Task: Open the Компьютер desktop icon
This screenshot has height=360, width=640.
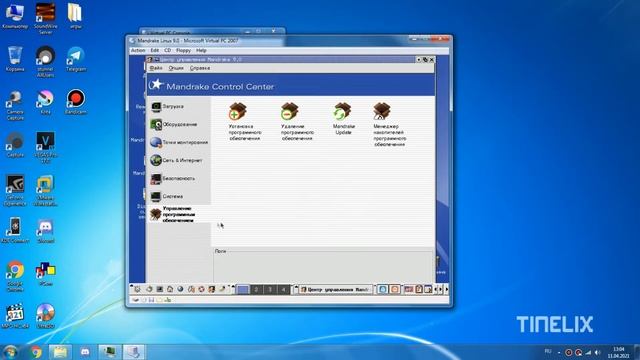Action: [x=15, y=16]
